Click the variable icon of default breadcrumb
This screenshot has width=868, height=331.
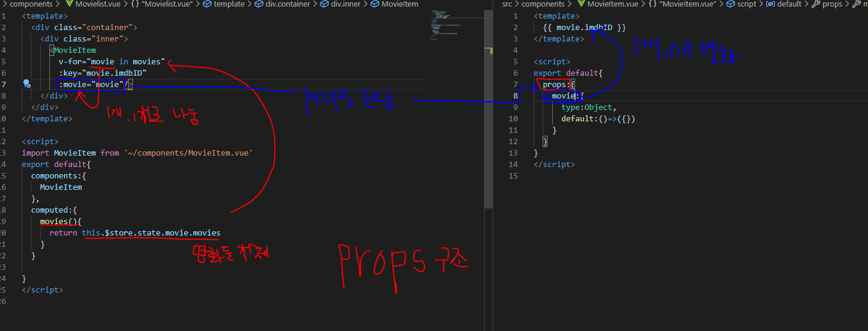point(770,4)
